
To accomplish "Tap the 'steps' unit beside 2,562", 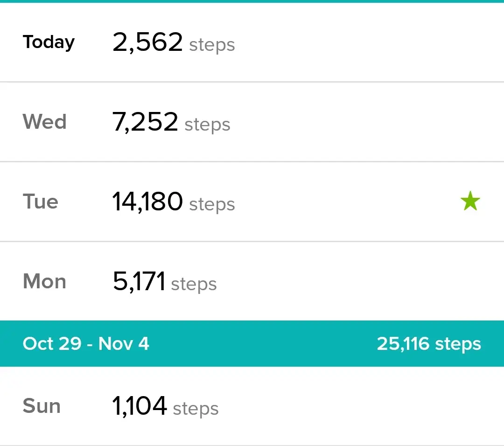I will pos(212,45).
